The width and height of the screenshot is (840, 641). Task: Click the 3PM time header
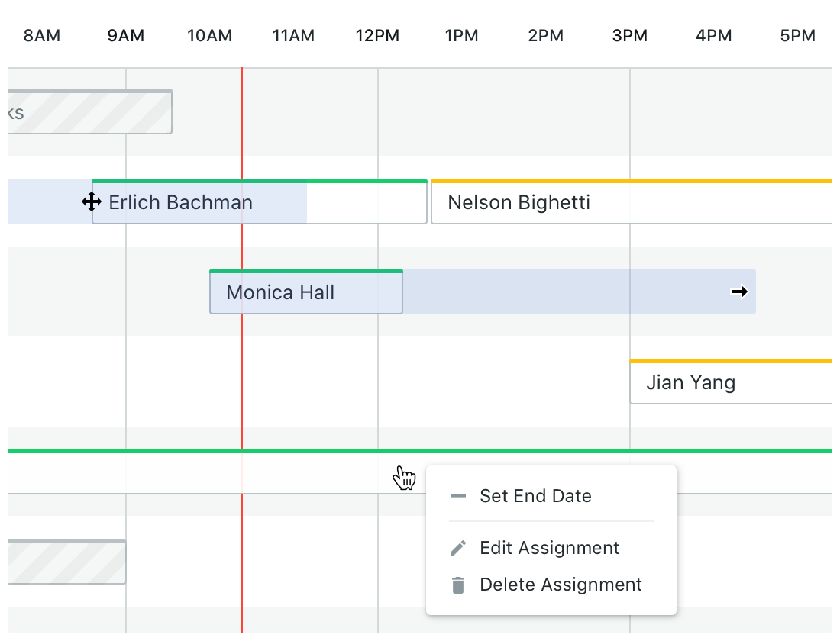(x=630, y=35)
